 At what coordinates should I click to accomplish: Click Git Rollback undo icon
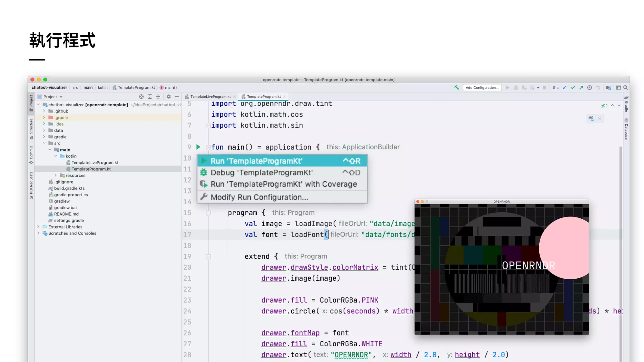[598, 88]
